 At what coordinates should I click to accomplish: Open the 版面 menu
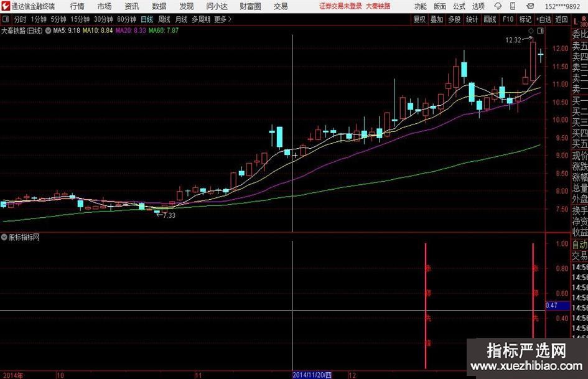coord(440,6)
